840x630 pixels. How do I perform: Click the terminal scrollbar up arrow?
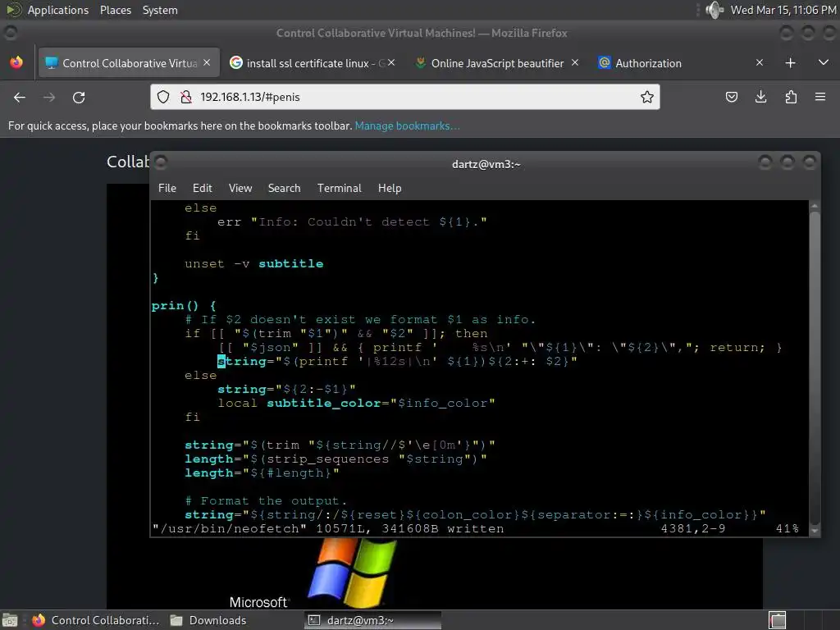(x=815, y=206)
